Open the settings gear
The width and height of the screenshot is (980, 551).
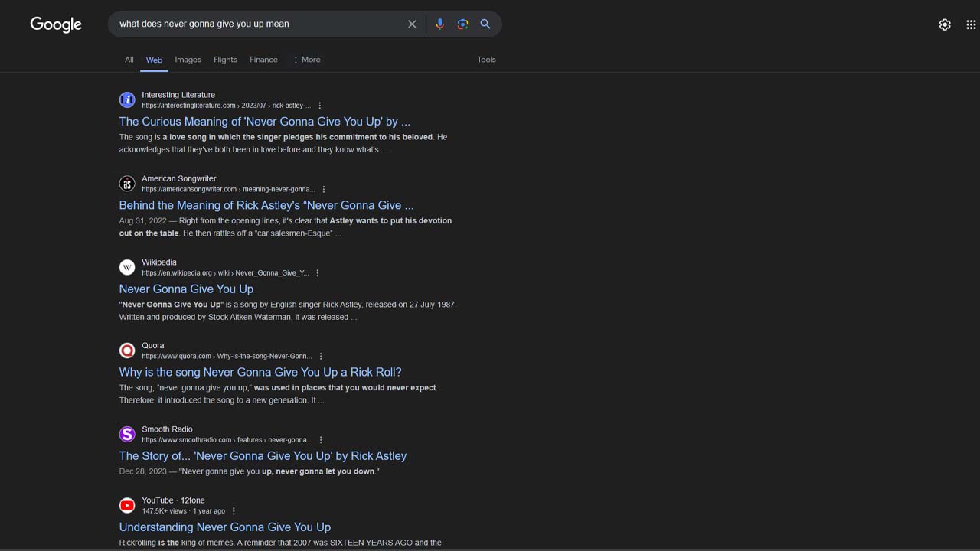point(945,24)
